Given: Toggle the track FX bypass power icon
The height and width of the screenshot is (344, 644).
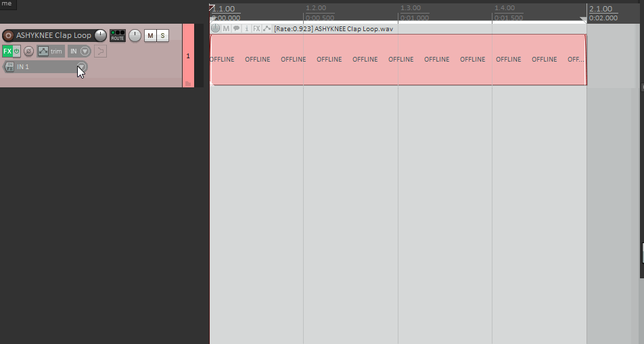Looking at the screenshot, I should (x=17, y=51).
